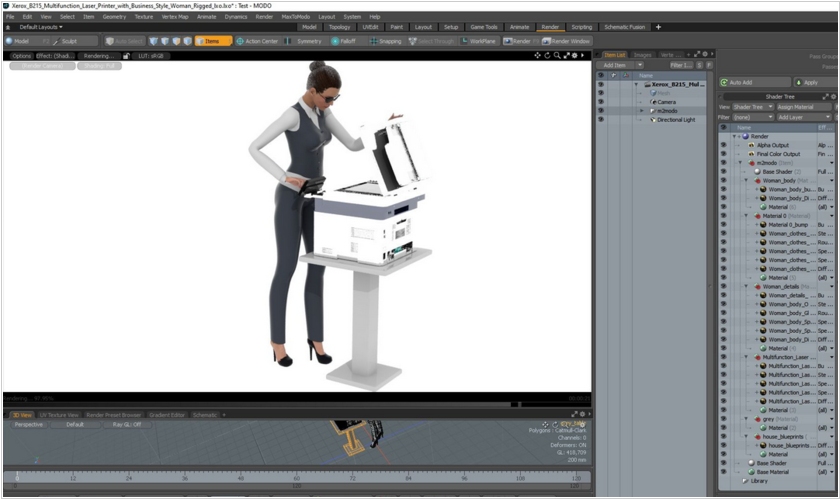
Task: Open the Geometry menu
Action: (114, 17)
